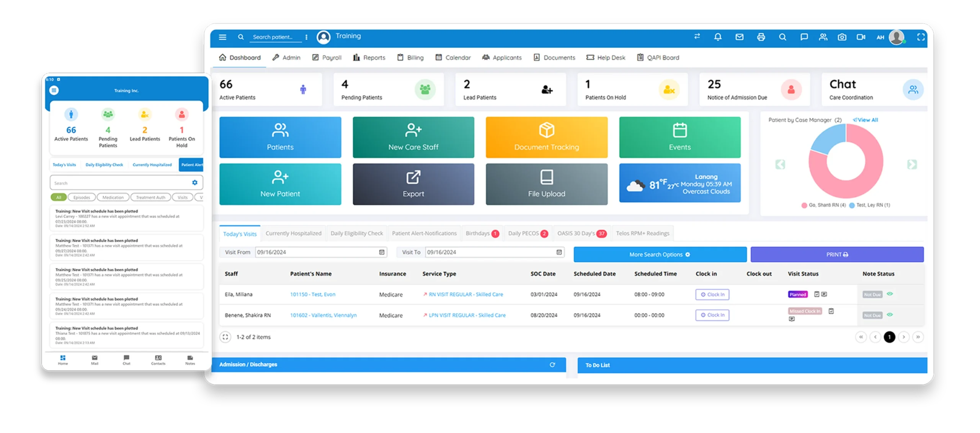
Task: Click blue Test, Ley RN legend swatch
Action: 851,205
